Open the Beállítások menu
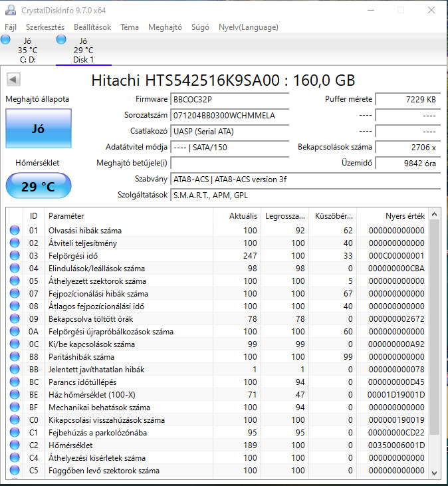 click(x=92, y=27)
